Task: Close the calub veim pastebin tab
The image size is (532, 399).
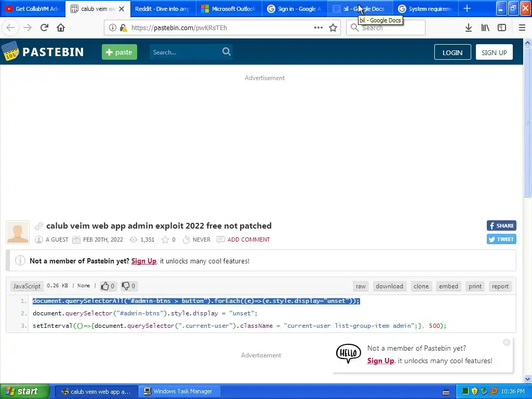Action: coord(122,9)
